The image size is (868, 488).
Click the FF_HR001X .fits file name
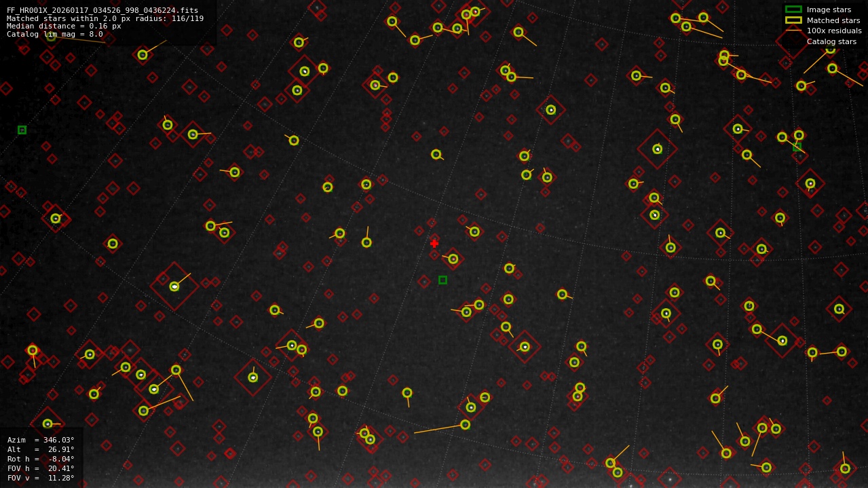102,10
